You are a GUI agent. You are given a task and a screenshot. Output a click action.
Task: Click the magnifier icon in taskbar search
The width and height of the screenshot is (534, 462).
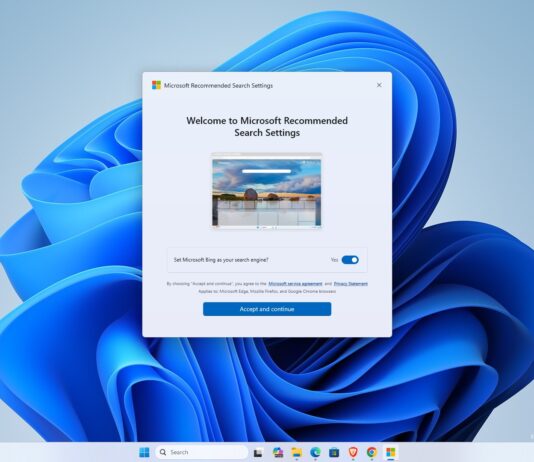(163, 452)
